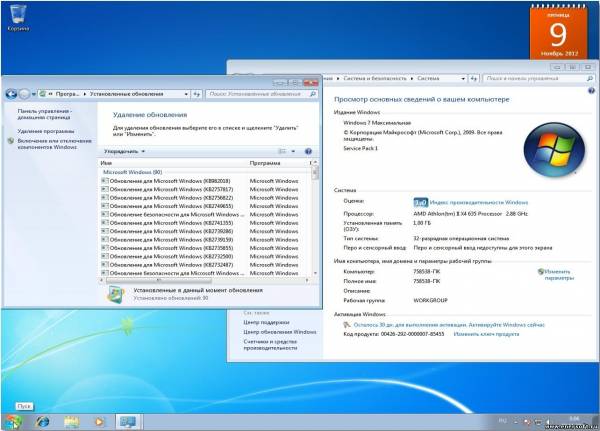Open Счетчики и средства производительности link
Image resolution: width=600 pixels, height=431 pixels.
[x=271, y=345]
